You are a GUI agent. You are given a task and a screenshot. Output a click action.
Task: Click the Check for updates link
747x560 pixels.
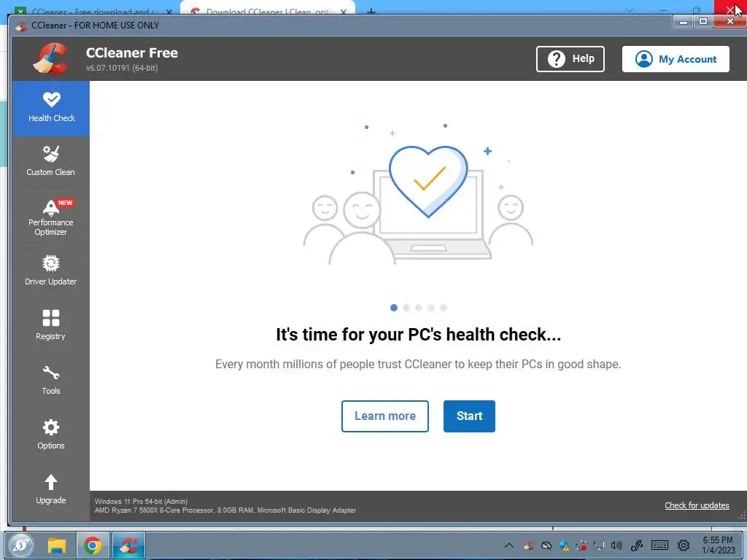[697, 506]
